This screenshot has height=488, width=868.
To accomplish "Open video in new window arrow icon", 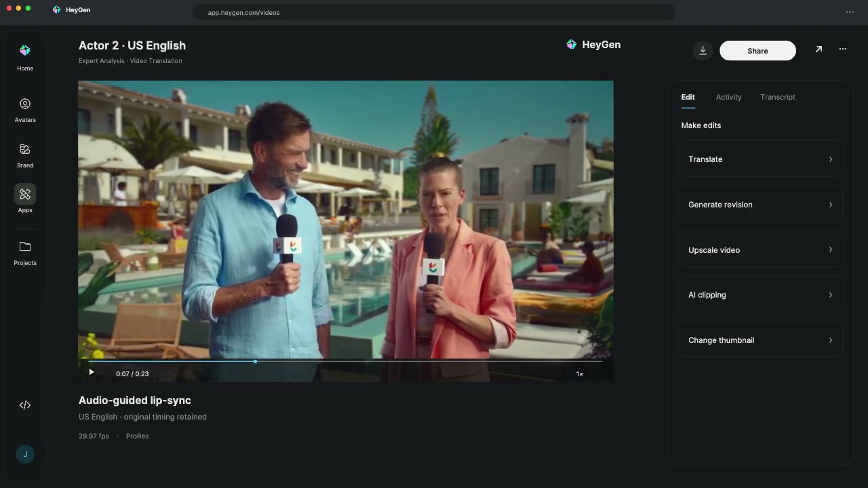I will click(x=818, y=49).
